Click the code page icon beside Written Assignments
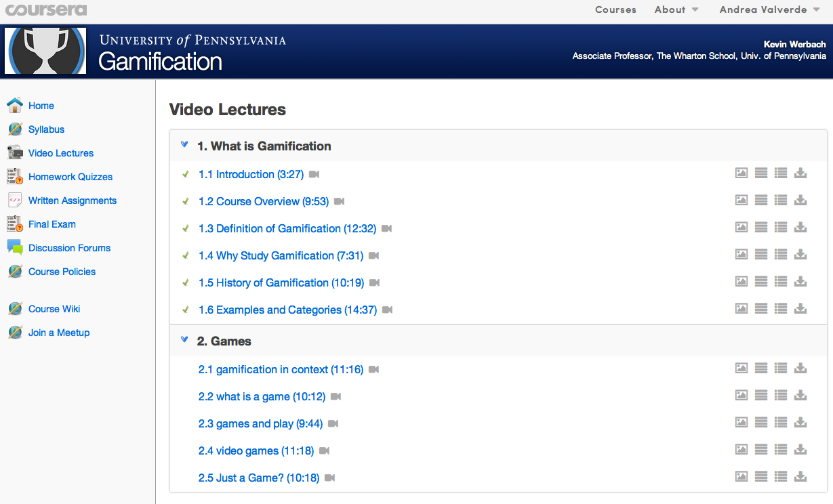Image resolution: width=833 pixels, height=504 pixels. point(15,200)
